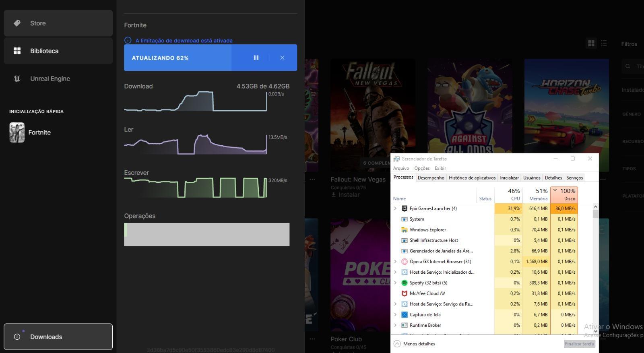Expand Host de Serviço: Inicializador group

point(395,272)
